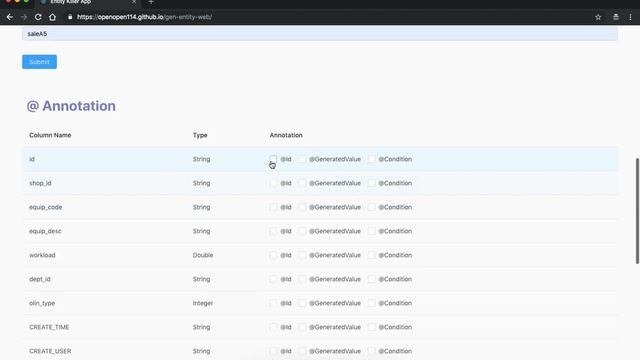Check @Condition for the id row

[371, 159]
